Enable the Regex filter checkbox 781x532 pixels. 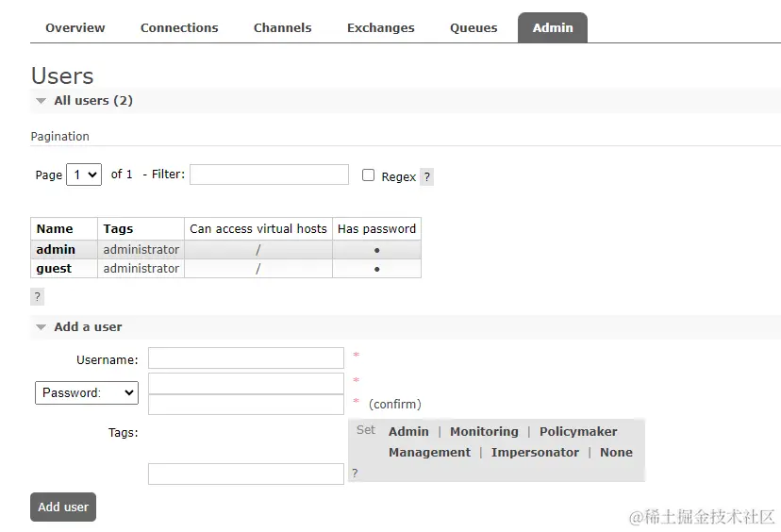369,175
